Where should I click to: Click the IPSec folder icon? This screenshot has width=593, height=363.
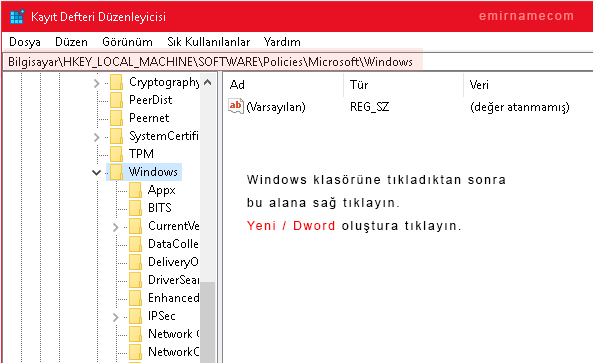click(x=135, y=316)
